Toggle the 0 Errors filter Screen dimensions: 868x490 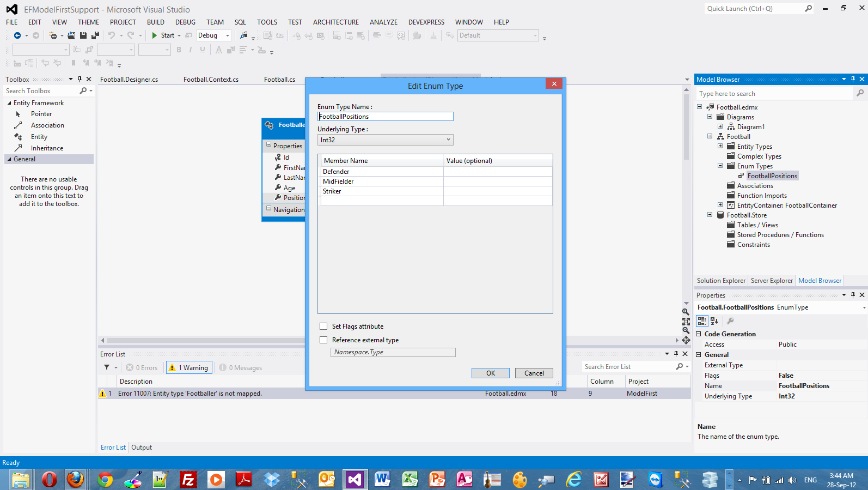pyautogui.click(x=142, y=368)
